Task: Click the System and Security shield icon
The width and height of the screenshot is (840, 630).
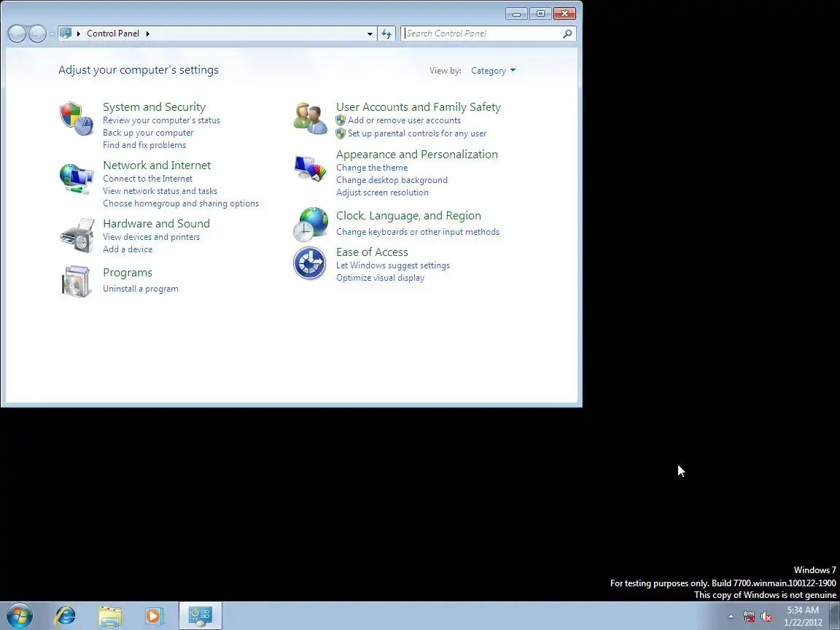Action: point(76,118)
